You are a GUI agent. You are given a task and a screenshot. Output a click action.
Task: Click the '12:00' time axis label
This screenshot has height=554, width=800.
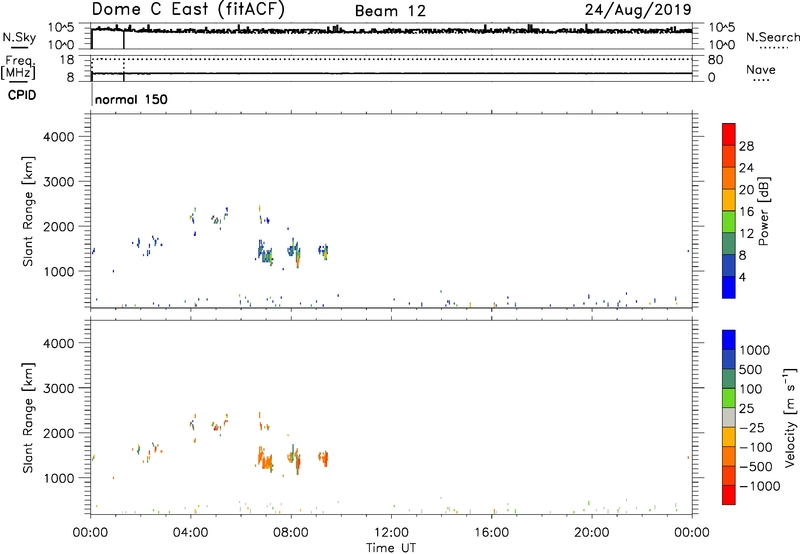coord(391,533)
